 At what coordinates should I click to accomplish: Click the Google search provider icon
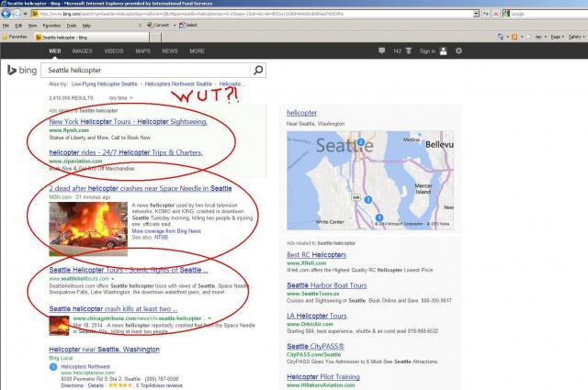(x=506, y=14)
